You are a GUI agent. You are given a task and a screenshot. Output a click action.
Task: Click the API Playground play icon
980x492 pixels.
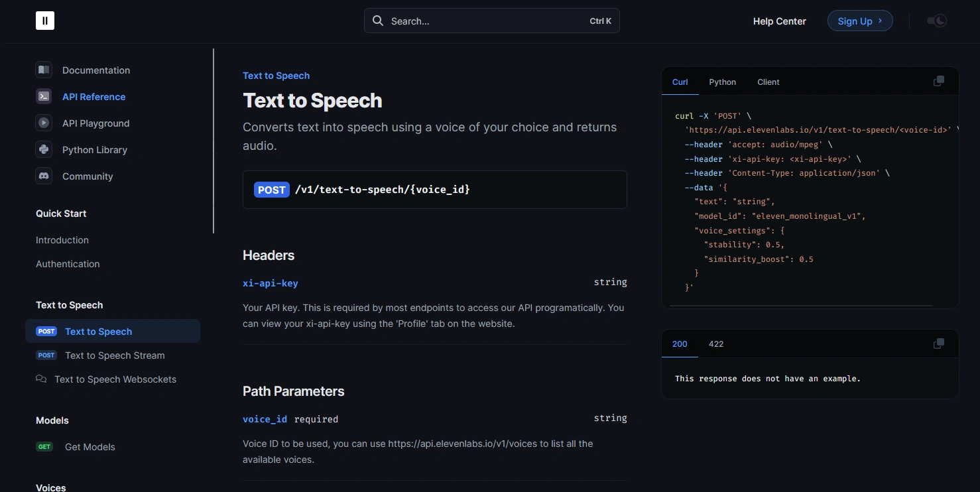[44, 123]
